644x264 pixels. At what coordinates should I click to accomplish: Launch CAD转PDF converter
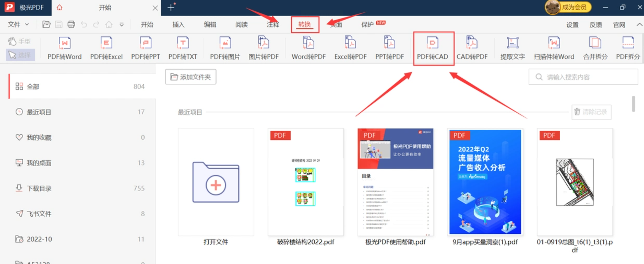point(472,48)
